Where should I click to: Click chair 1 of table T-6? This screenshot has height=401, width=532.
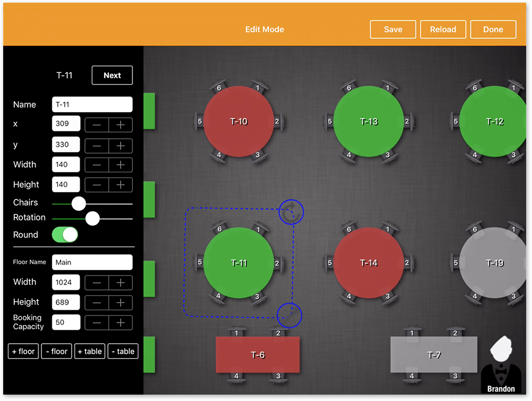click(237, 333)
